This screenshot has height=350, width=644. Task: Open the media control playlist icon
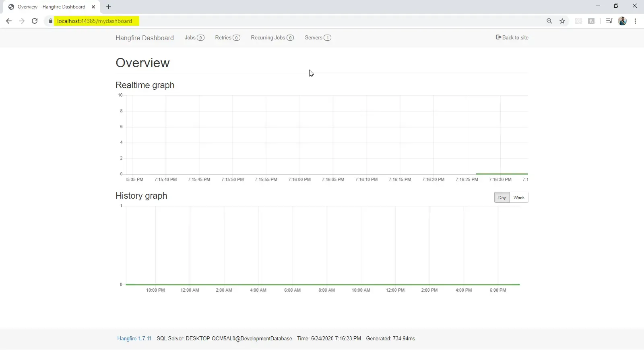[609, 21]
